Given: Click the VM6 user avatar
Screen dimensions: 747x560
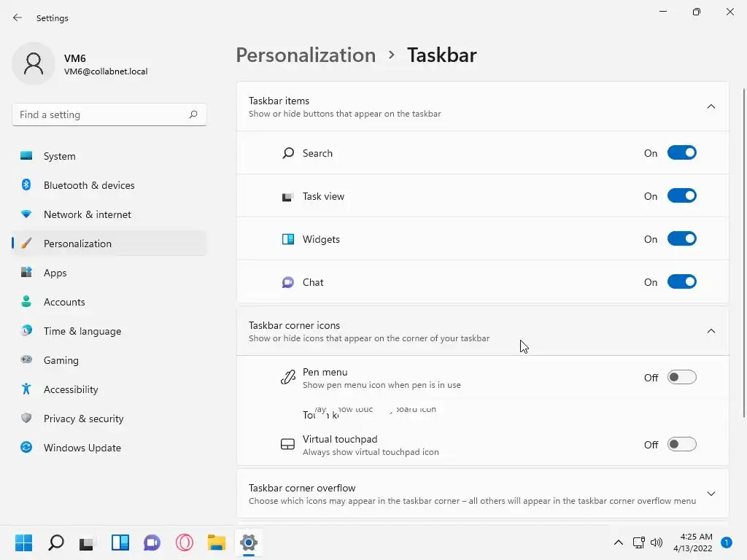Looking at the screenshot, I should [34, 63].
